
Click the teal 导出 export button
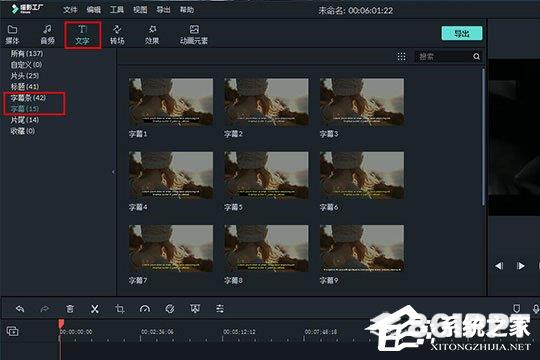[x=462, y=33]
